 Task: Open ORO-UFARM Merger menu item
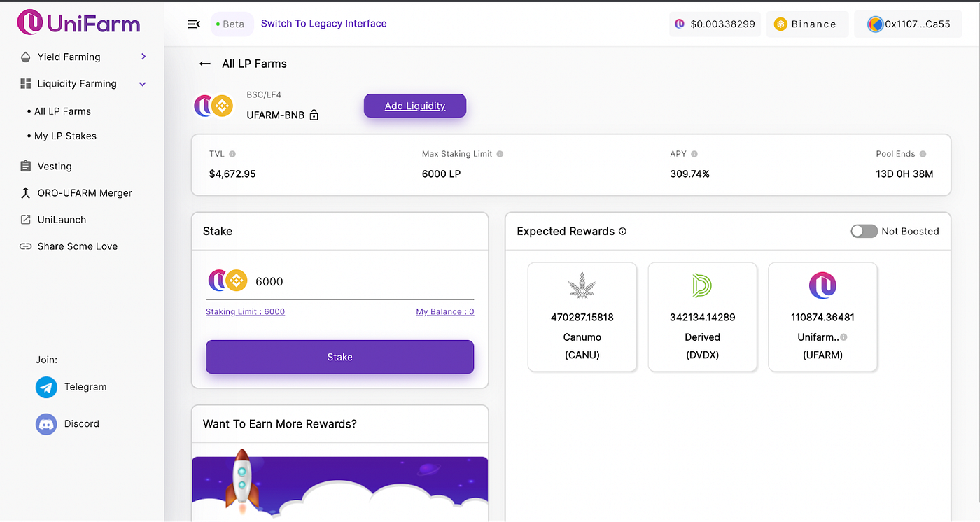coord(85,193)
